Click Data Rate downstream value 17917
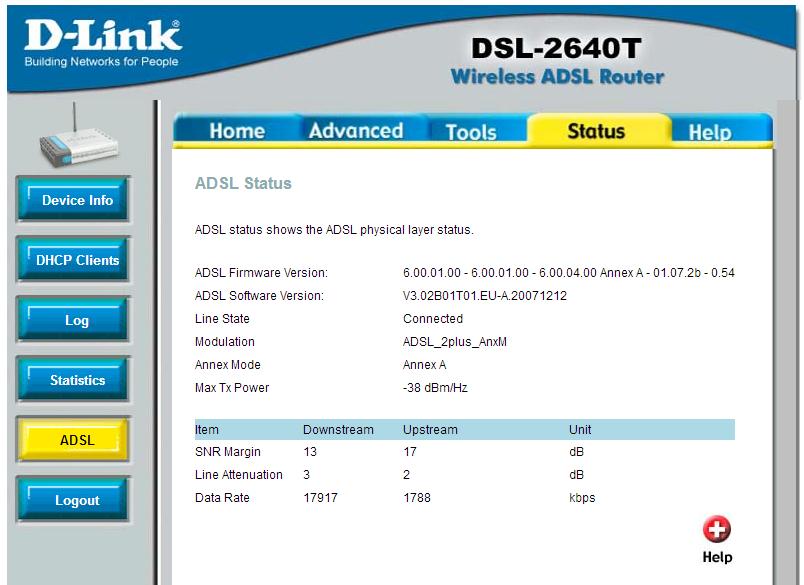 pyautogui.click(x=320, y=498)
